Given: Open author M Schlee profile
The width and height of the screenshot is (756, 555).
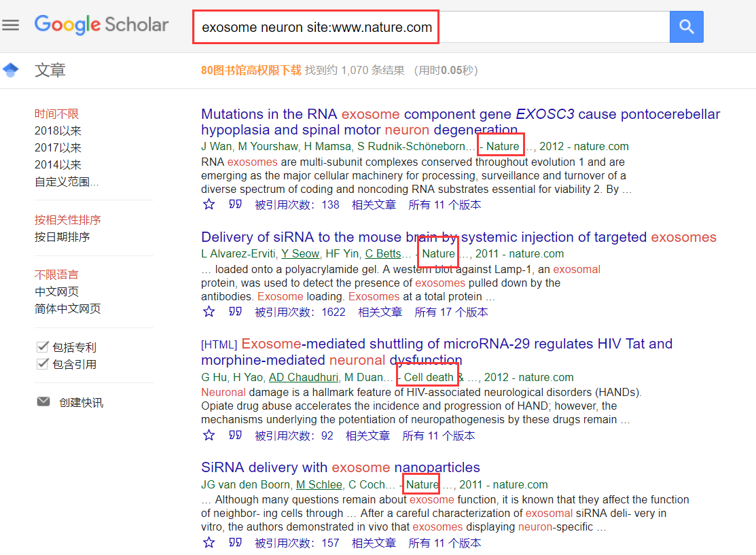Looking at the screenshot, I should pyautogui.click(x=319, y=484).
